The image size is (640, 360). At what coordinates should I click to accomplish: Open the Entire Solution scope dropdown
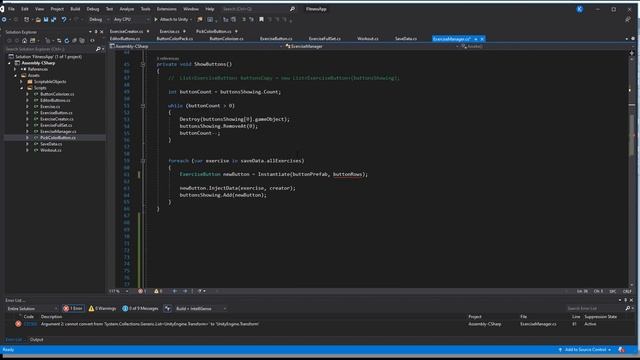[32, 309]
